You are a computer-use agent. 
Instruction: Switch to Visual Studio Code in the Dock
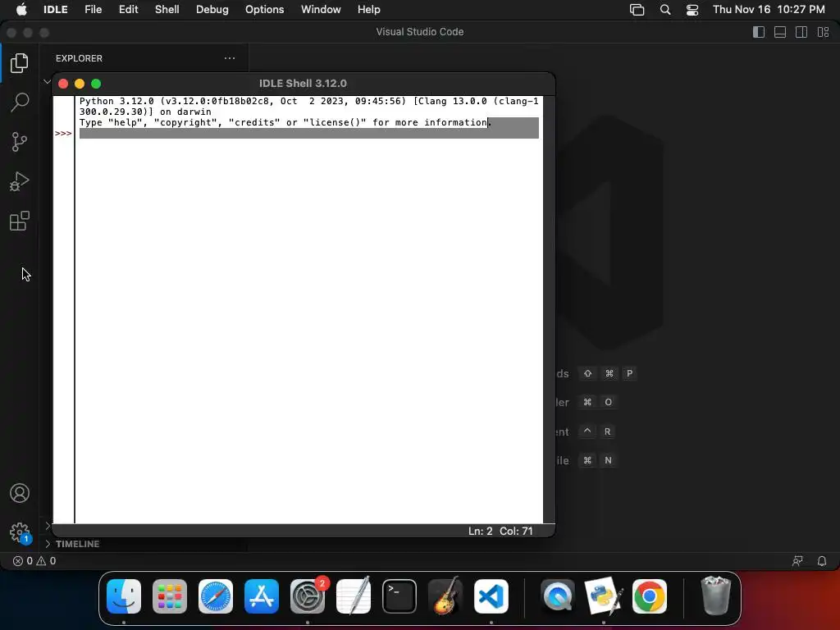point(491,596)
